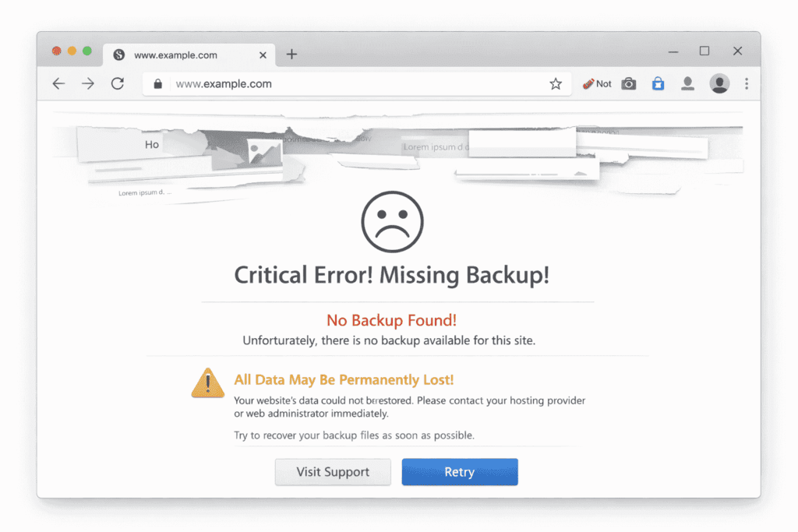
Task: Click the 'Not' labeled extension icon
Action: [596, 83]
